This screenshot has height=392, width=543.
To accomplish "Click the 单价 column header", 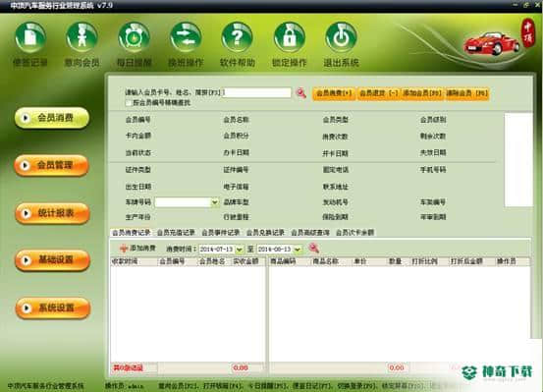I will pyautogui.click(x=369, y=261).
